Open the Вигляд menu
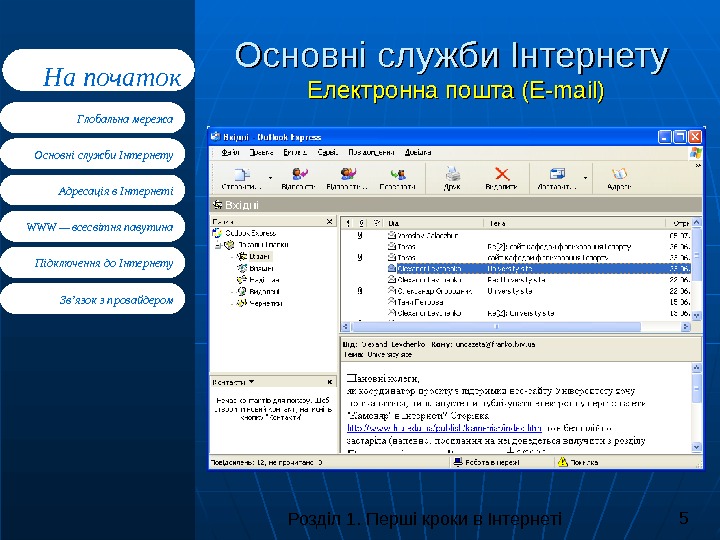This screenshot has height=540, width=720. [295, 152]
